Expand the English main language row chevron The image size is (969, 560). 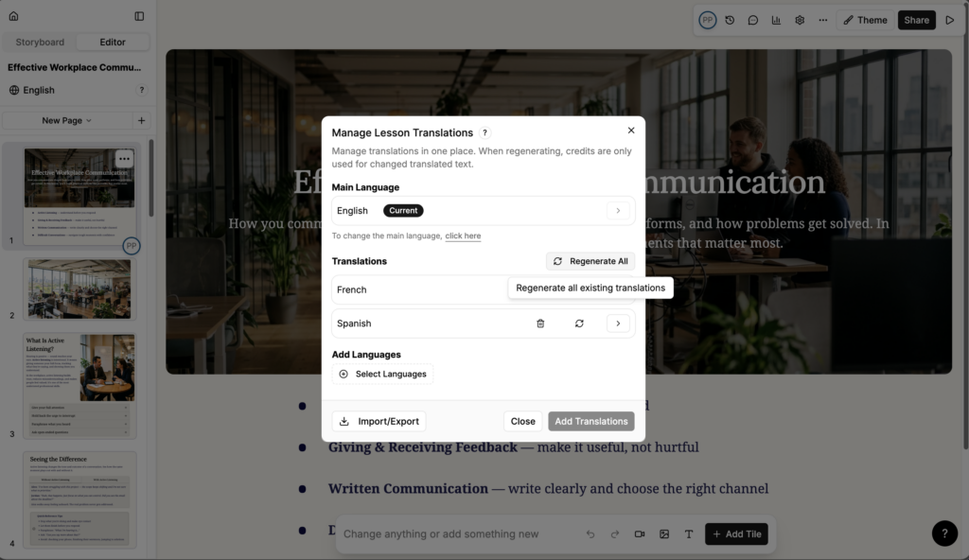[618, 211]
